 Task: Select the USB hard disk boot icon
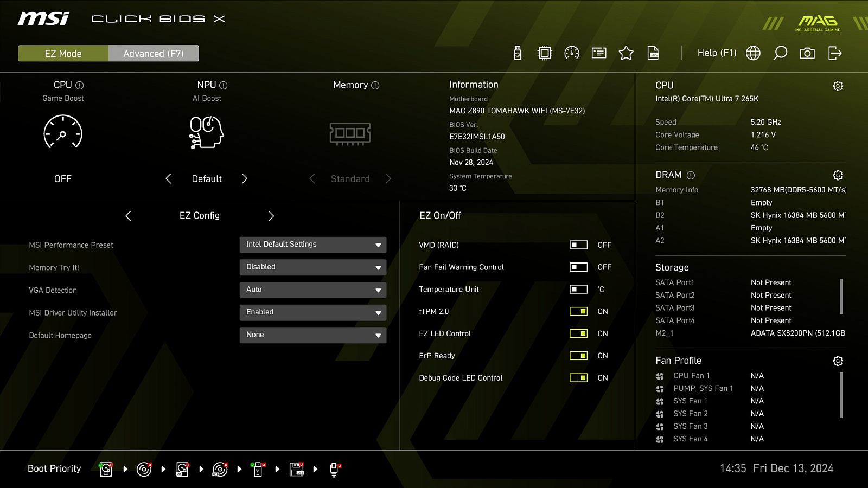[182, 469]
